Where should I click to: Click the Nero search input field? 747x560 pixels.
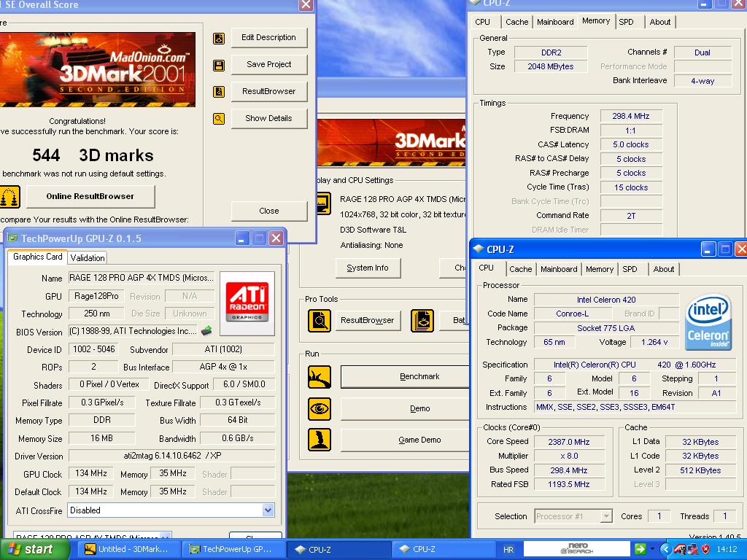577,549
